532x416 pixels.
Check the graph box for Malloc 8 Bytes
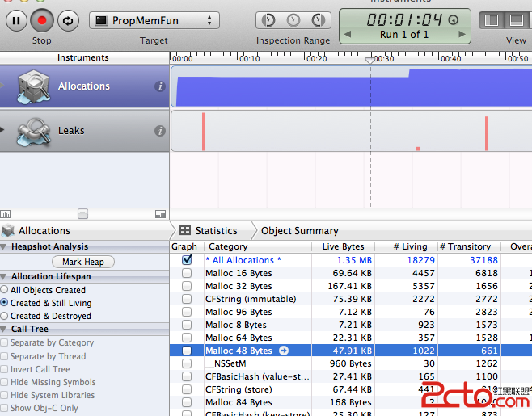[187, 325]
